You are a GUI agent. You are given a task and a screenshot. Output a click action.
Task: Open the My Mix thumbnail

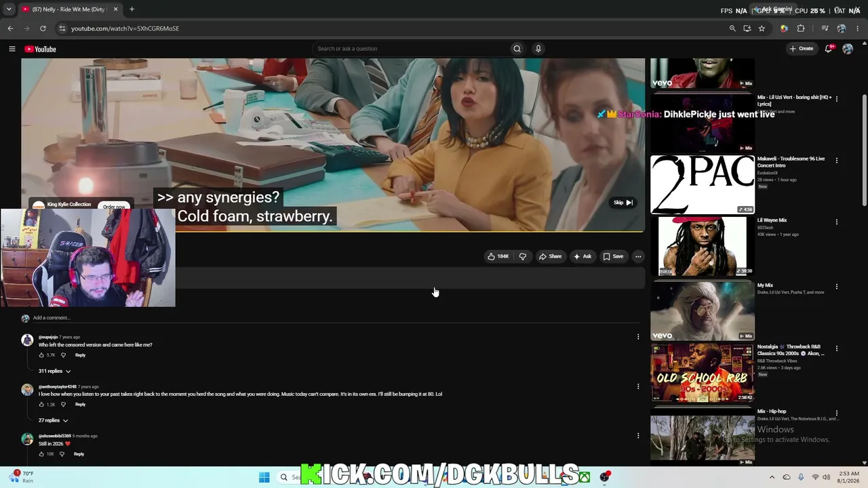tap(702, 311)
